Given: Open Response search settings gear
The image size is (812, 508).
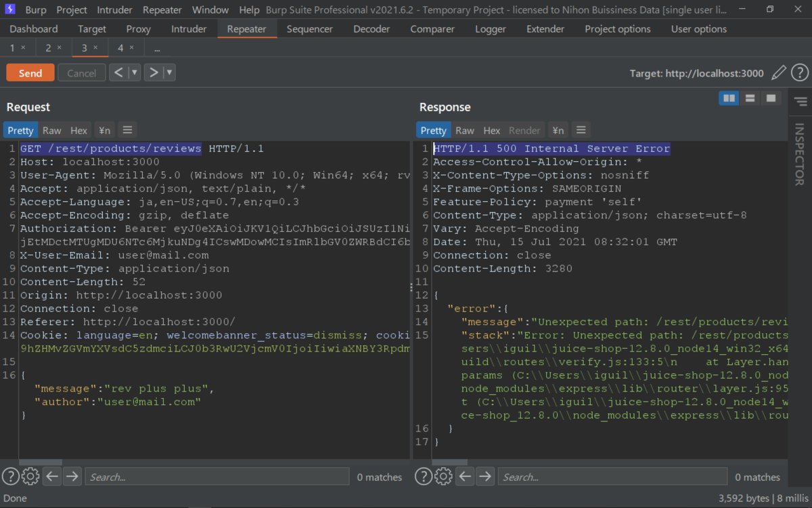Looking at the screenshot, I should [x=443, y=476].
